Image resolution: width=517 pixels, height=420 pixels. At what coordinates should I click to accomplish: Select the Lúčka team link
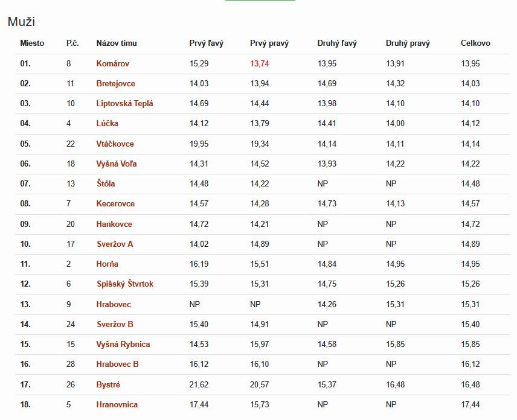coord(107,123)
